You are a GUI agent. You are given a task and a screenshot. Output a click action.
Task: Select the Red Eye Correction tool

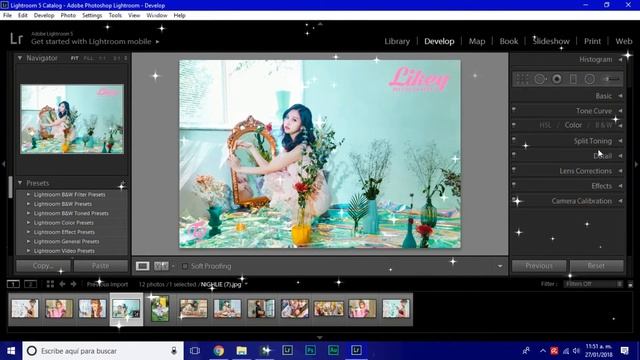coord(557,79)
